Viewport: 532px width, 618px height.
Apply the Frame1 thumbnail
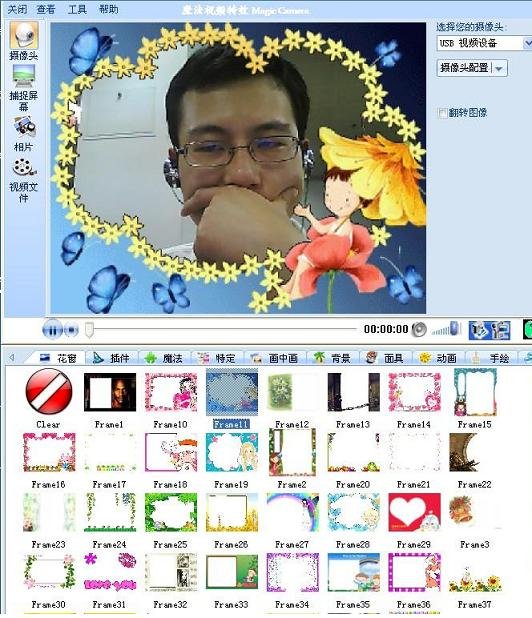coord(110,392)
